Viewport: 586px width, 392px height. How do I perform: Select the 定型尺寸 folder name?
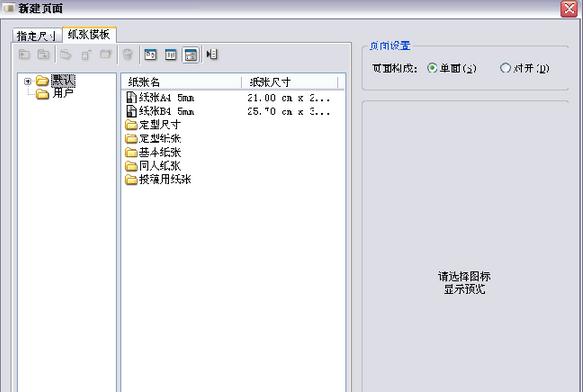click(x=160, y=124)
